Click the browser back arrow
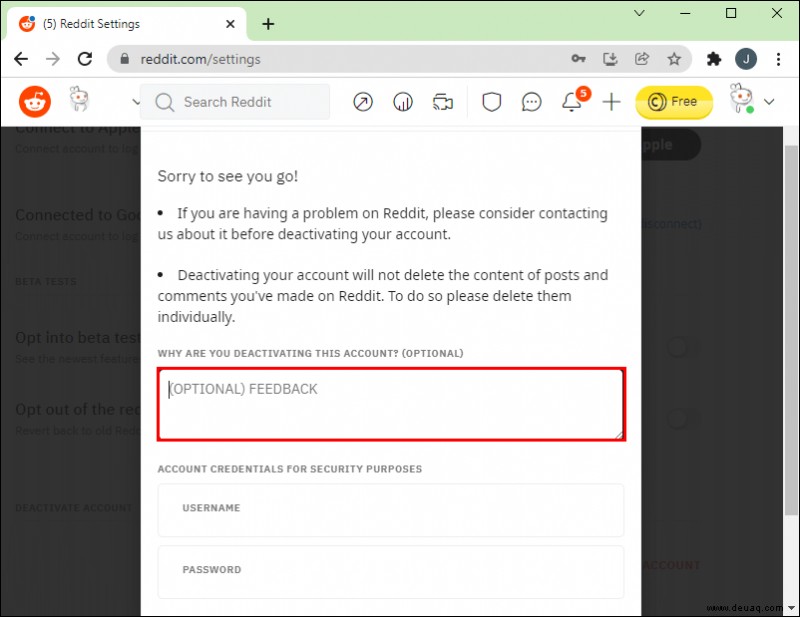This screenshot has width=800, height=617. point(21,59)
